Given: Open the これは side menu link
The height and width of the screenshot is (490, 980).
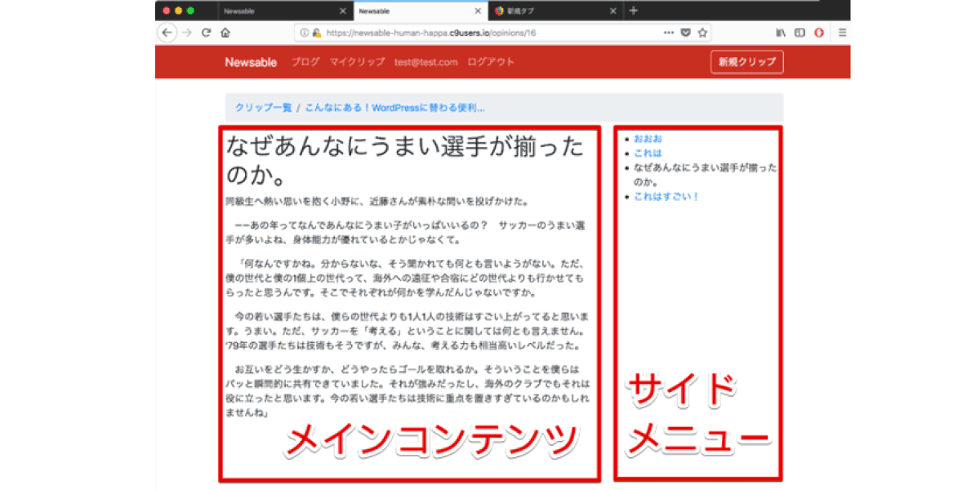Looking at the screenshot, I should pos(648,154).
